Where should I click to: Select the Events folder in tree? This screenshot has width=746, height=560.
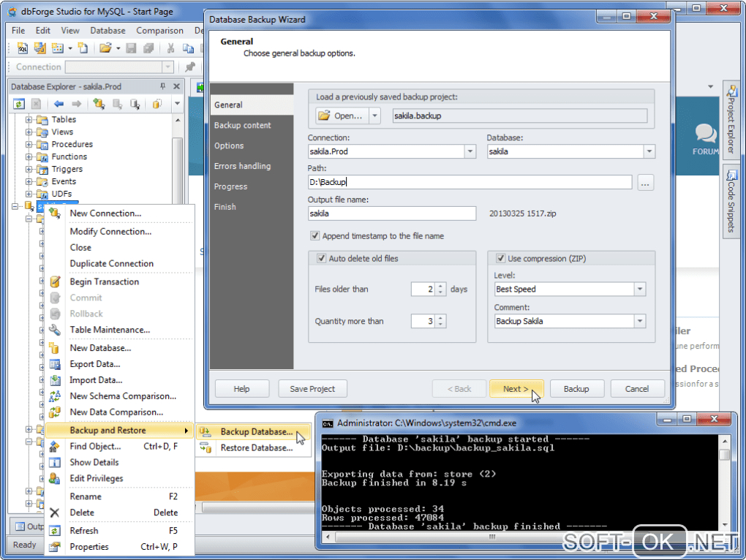pos(64,181)
